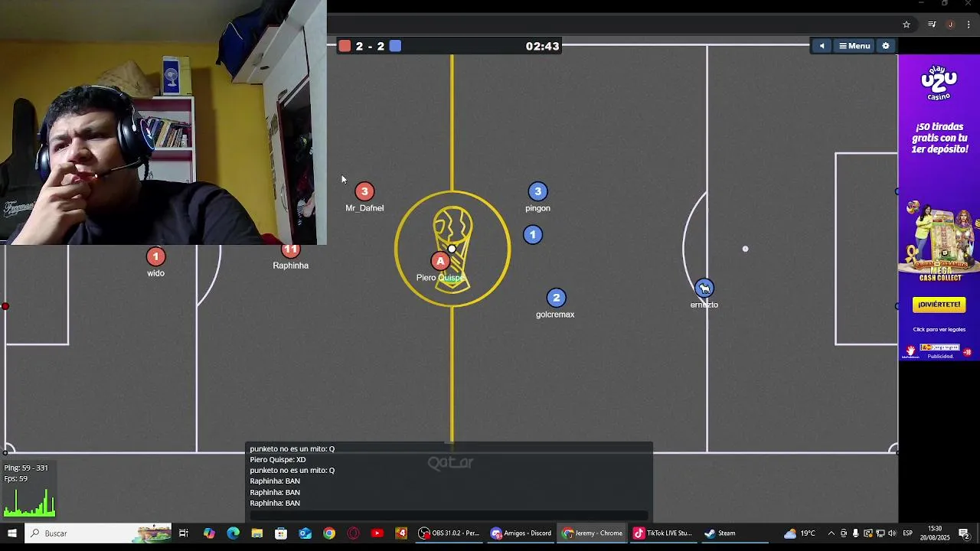Click the 'Click para ver legales' link
This screenshot has height=551, width=980.
click(939, 330)
